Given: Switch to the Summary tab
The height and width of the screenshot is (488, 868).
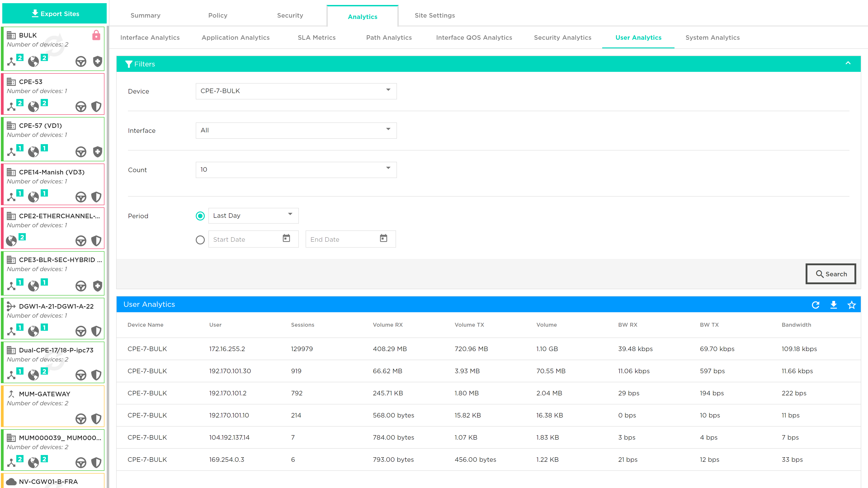Looking at the screenshot, I should pos(145,16).
